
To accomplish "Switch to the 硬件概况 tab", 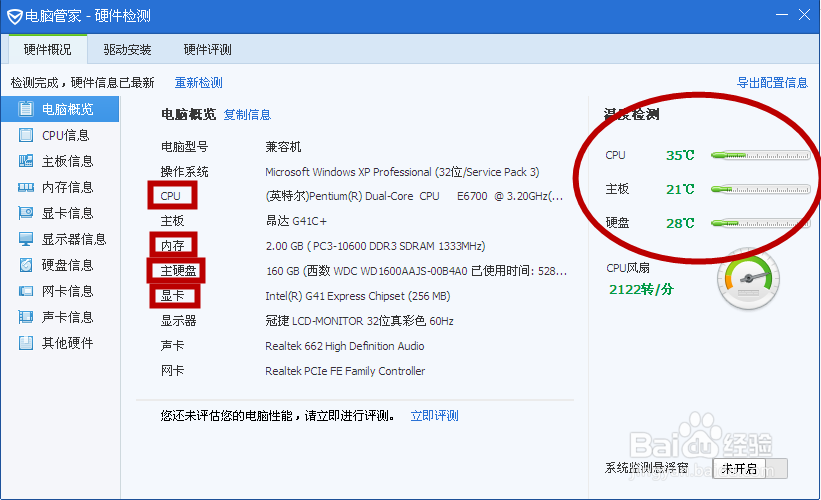I will [x=48, y=49].
